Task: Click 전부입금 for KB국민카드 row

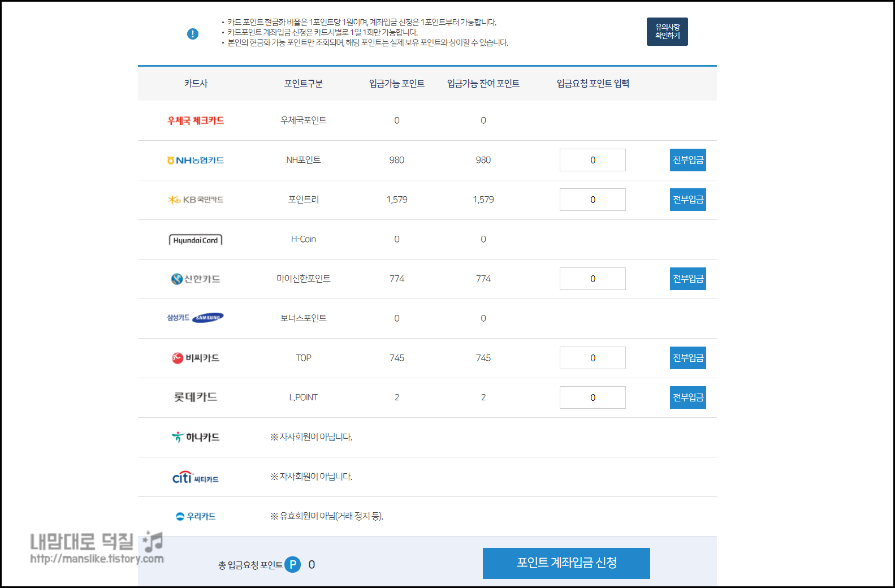Action: 688,200
